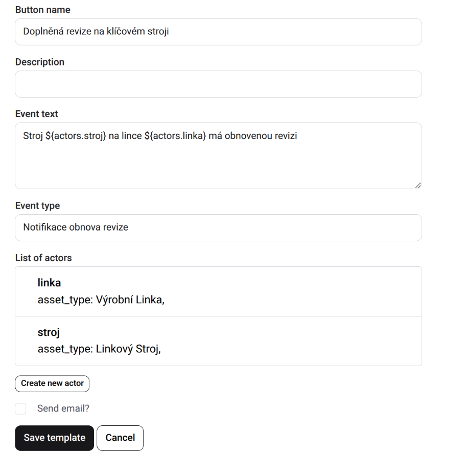The width and height of the screenshot is (467, 476).
Task: Click the "Event type" label
Action: click(37, 206)
